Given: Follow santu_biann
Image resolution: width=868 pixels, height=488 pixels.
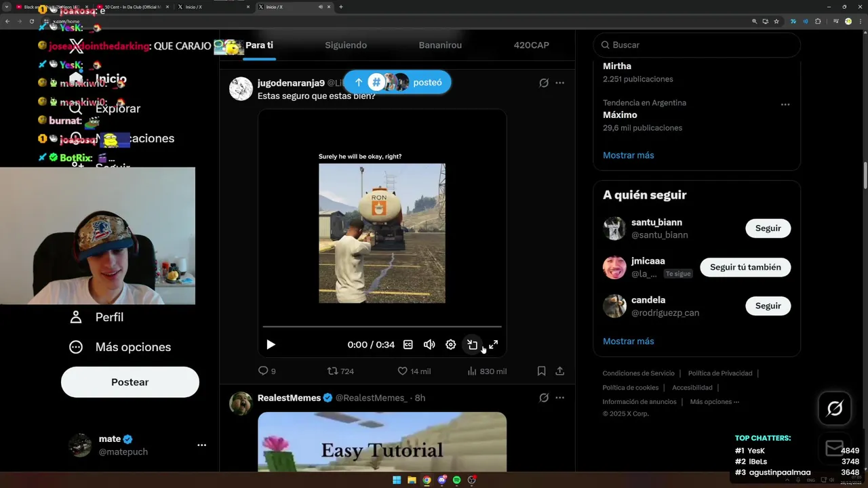Looking at the screenshot, I should pos(768,228).
